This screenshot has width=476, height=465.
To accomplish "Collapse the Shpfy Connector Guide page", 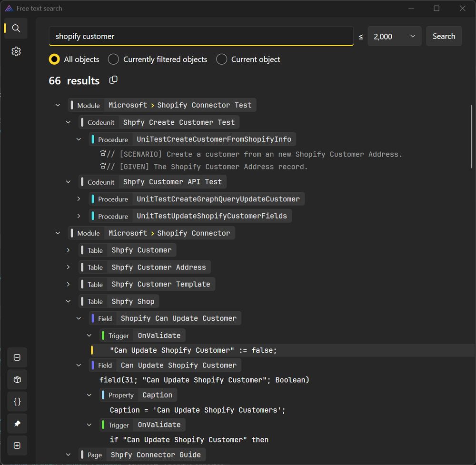I will tap(68, 455).
